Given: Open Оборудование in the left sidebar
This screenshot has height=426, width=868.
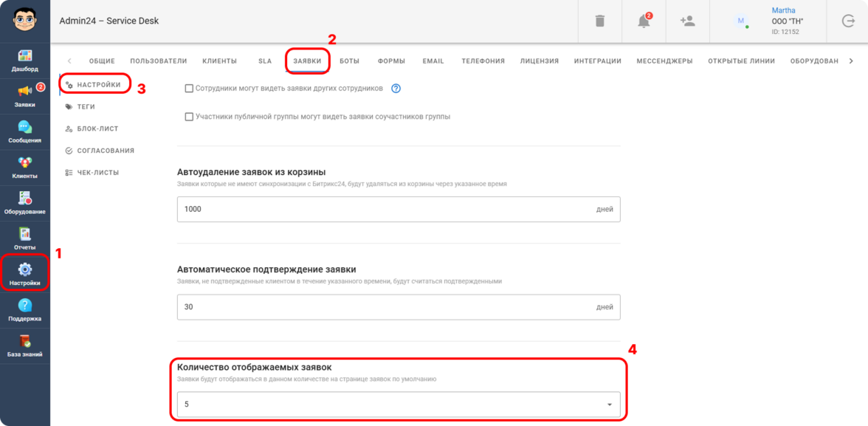Looking at the screenshot, I should click(x=25, y=204).
